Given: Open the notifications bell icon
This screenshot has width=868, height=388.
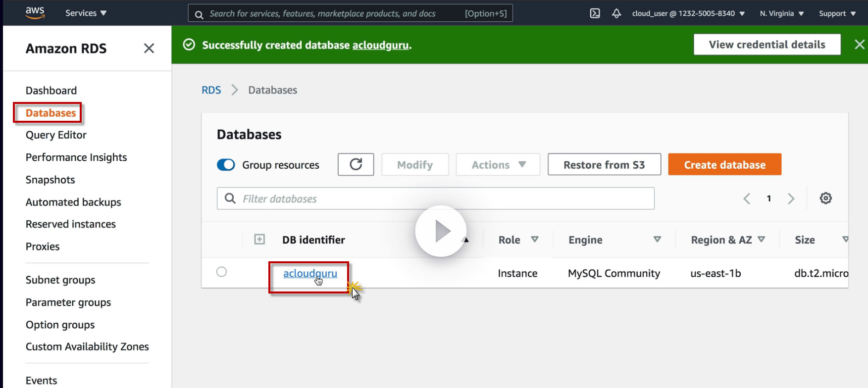Looking at the screenshot, I should coord(616,13).
